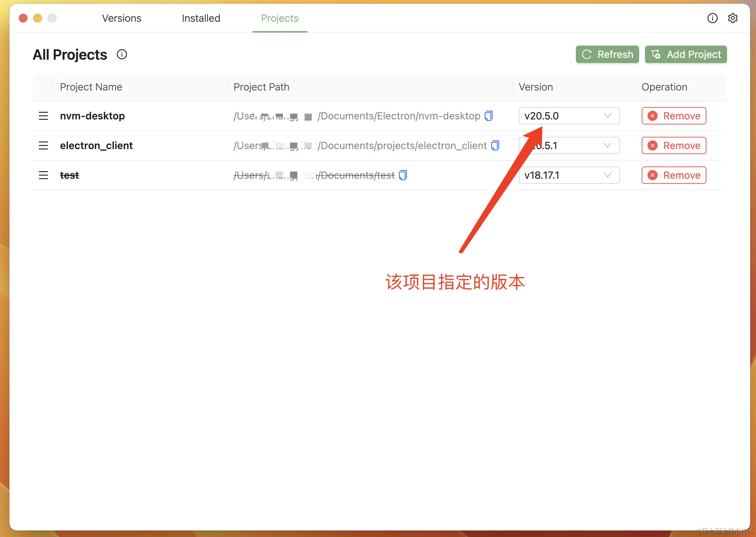Remove the electron_client project
The height and width of the screenshot is (537, 756).
tap(674, 145)
